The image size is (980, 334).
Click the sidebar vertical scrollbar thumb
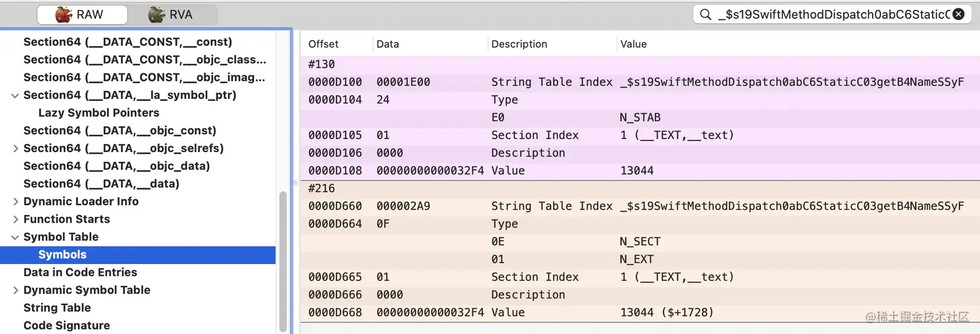point(283,262)
